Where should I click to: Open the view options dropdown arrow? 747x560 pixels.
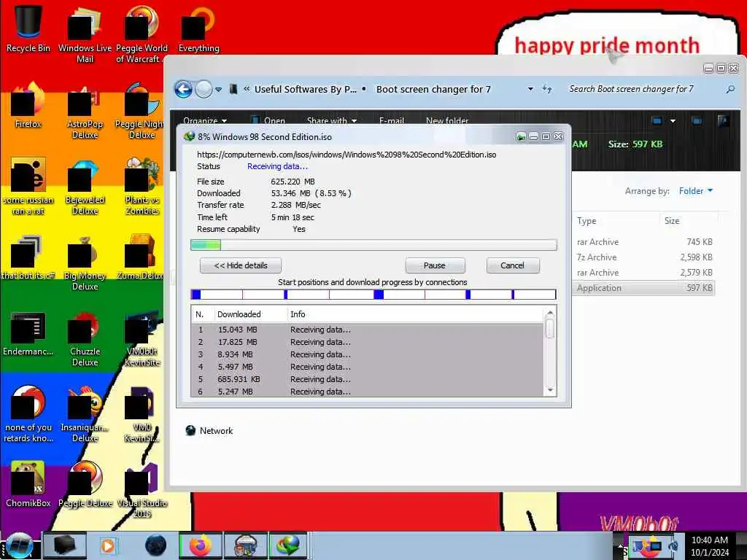click(673, 121)
